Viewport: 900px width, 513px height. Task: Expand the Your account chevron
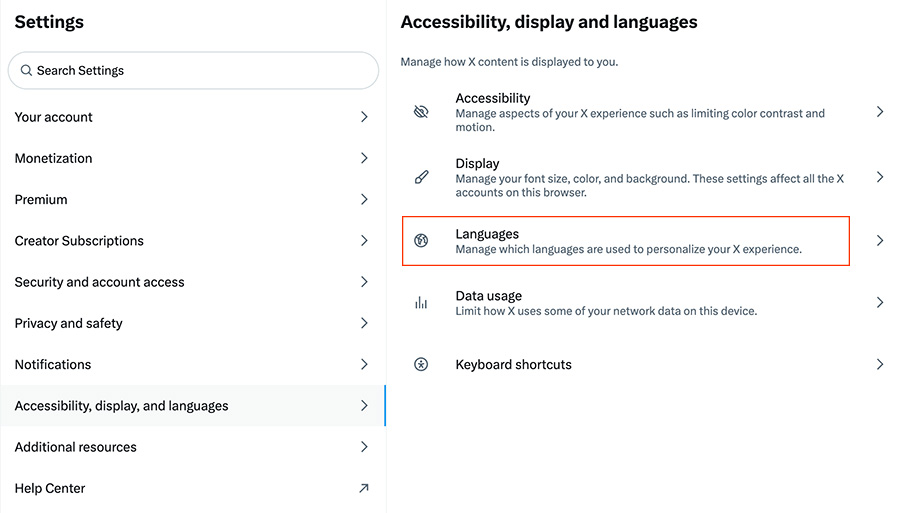(x=364, y=117)
